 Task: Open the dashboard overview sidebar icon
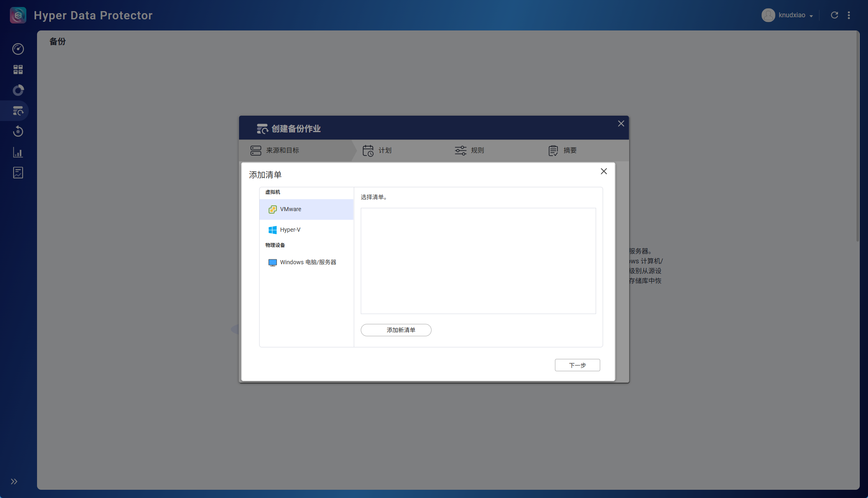pyautogui.click(x=18, y=49)
